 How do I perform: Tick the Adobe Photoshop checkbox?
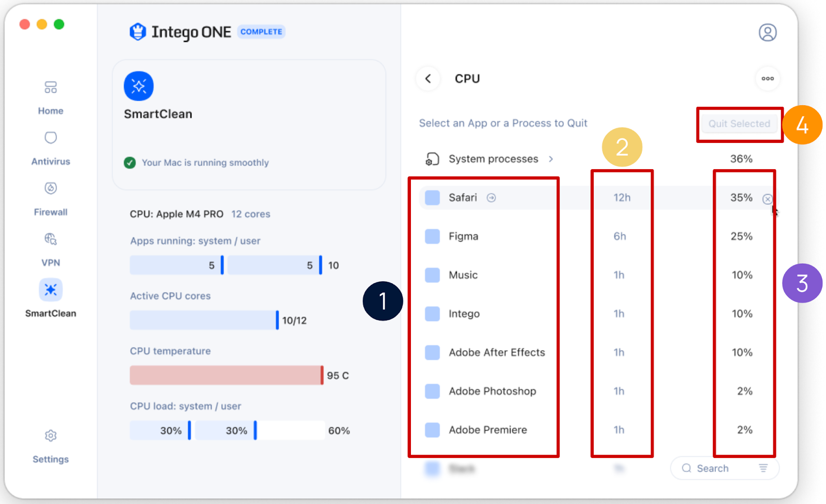(433, 391)
